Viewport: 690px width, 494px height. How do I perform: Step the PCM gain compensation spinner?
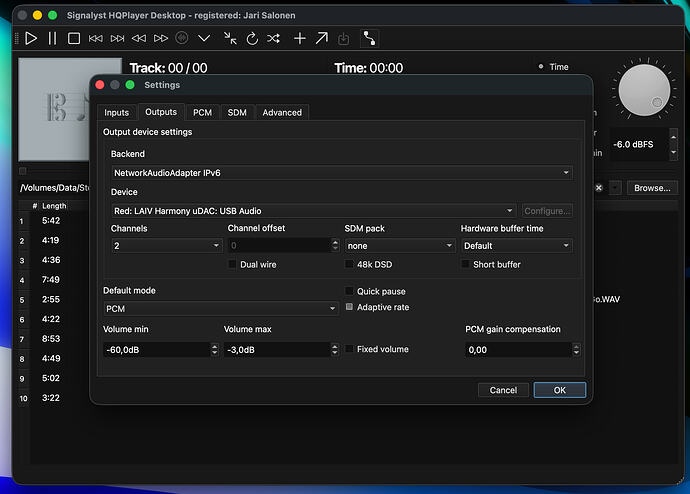(576, 350)
